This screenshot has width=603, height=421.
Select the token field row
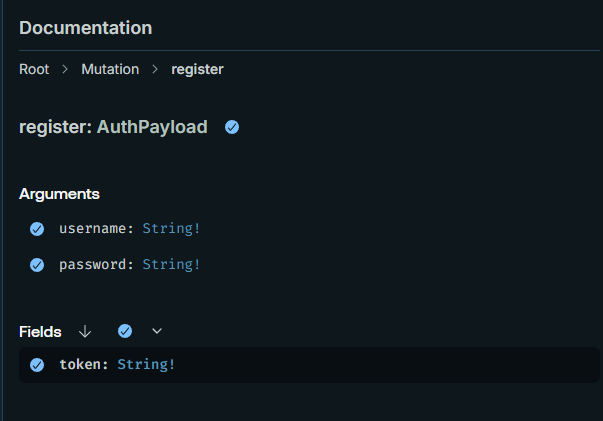[309, 365]
